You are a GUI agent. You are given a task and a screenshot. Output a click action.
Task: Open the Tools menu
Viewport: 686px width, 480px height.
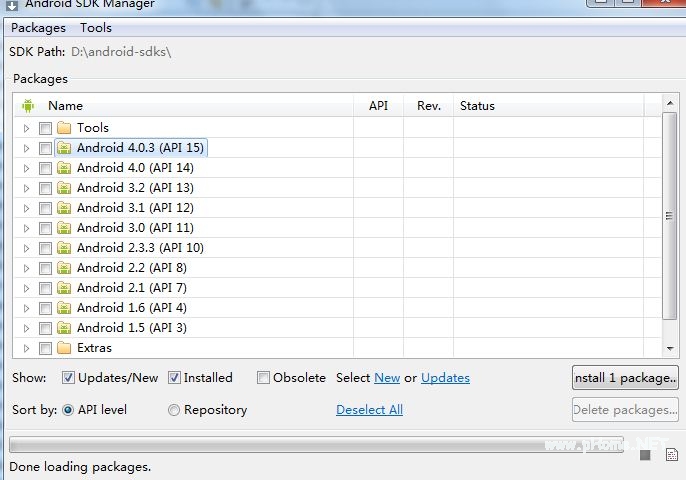pyautogui.click(x=96, y=28)
